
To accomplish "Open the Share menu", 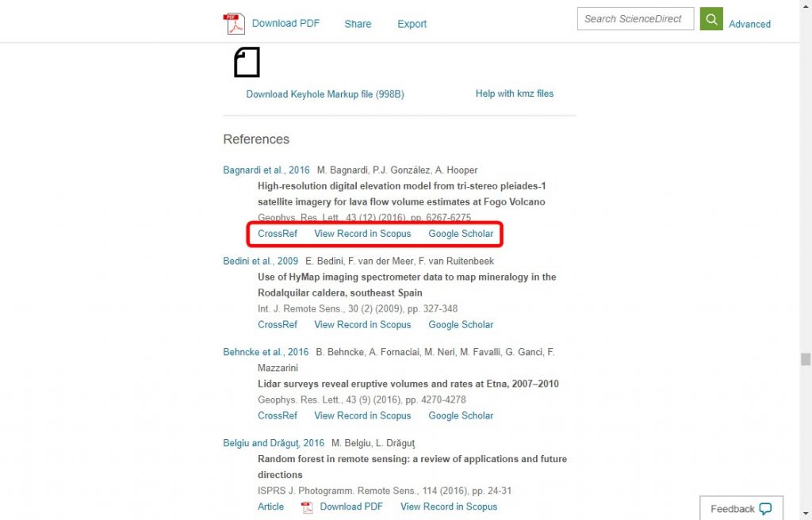I will click(x=358, y=24).
